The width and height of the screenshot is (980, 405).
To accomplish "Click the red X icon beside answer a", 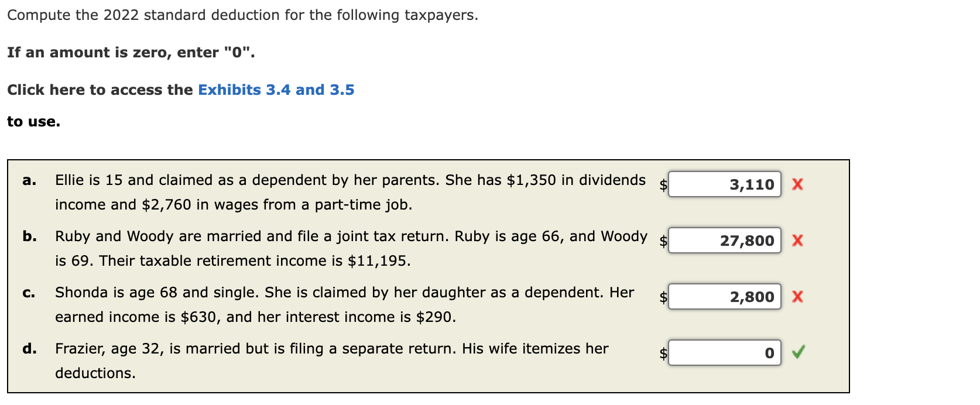I will coord(799,184).
